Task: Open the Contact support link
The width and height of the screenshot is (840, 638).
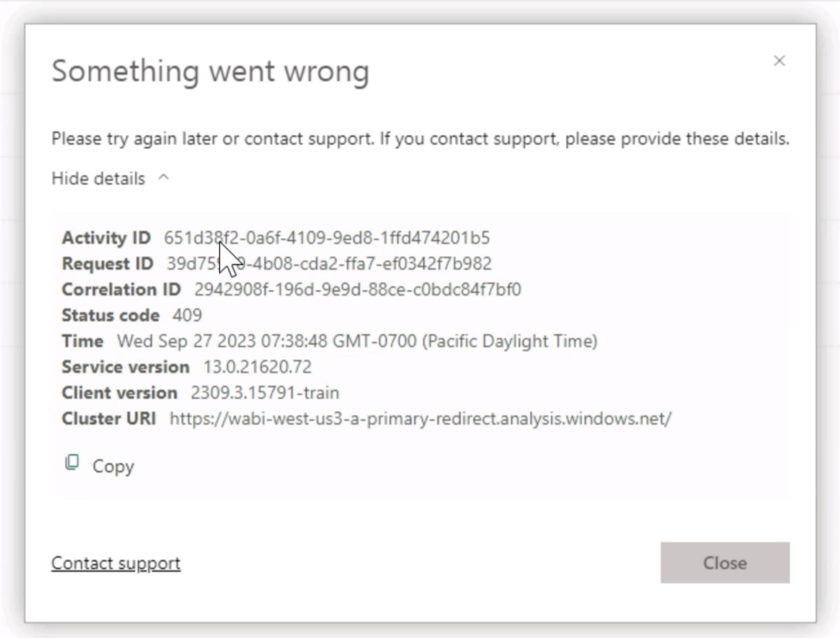Action: point(115,563)
